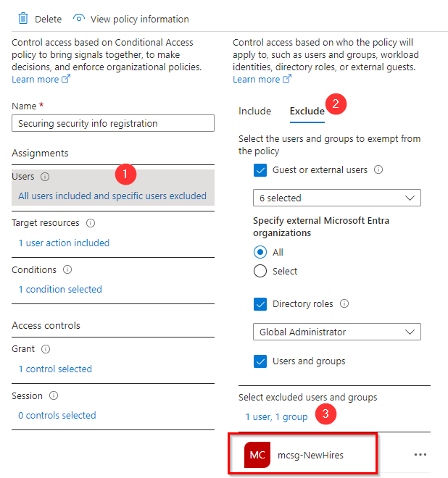The image size is (448, 478).
Task: Open the mcsg-NewHires ellipsis menu
Action: click(420, 455)
